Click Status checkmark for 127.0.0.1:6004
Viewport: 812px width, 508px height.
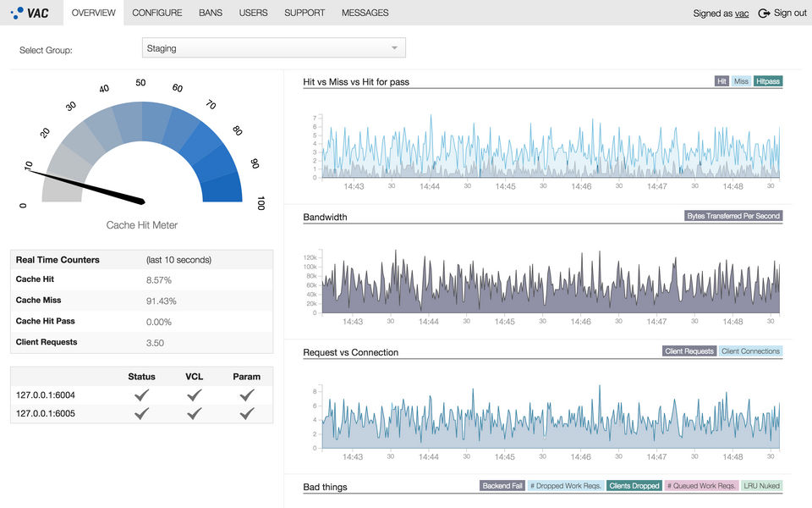(x=141, y=395)
